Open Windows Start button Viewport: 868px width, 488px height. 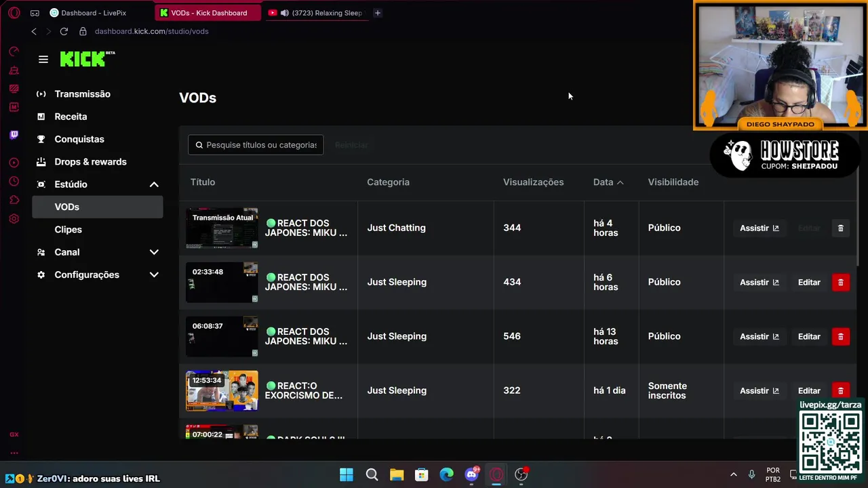click(x=347, y=474)
